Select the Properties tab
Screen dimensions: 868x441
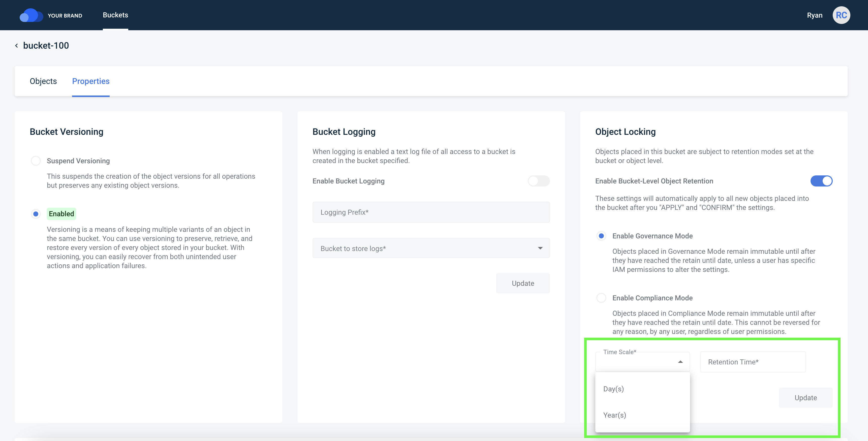pos(91,81)
